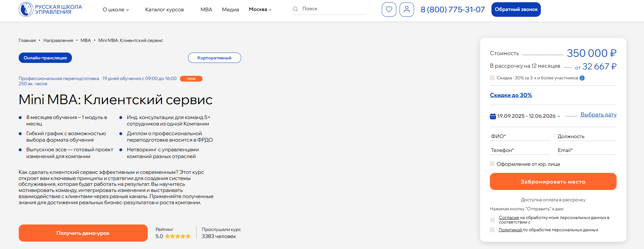Click the "350 000 ₽" price
The height and width of the screenshot is (249, 644).
[592, 53]
